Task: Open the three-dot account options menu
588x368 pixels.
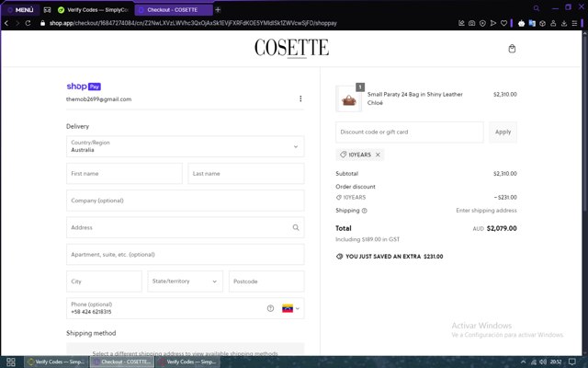Action: point(300,98)
